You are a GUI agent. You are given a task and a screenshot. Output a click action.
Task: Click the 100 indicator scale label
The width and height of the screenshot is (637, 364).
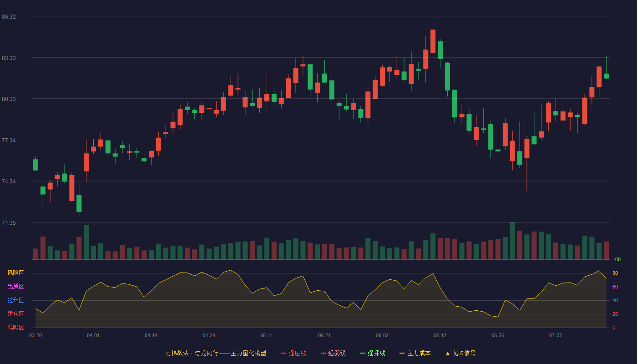click(617, 260)
